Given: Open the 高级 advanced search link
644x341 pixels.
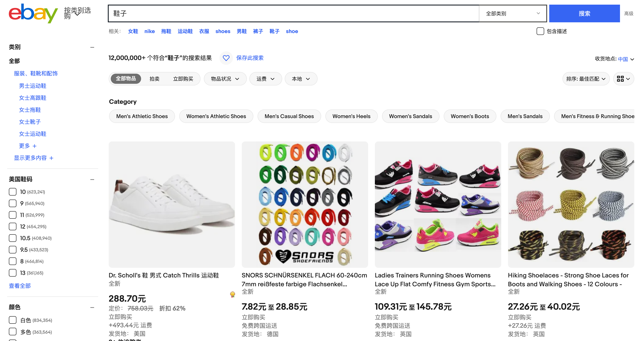Looking at the screenshot, I should pyautogui.click(x=628, y=13).
